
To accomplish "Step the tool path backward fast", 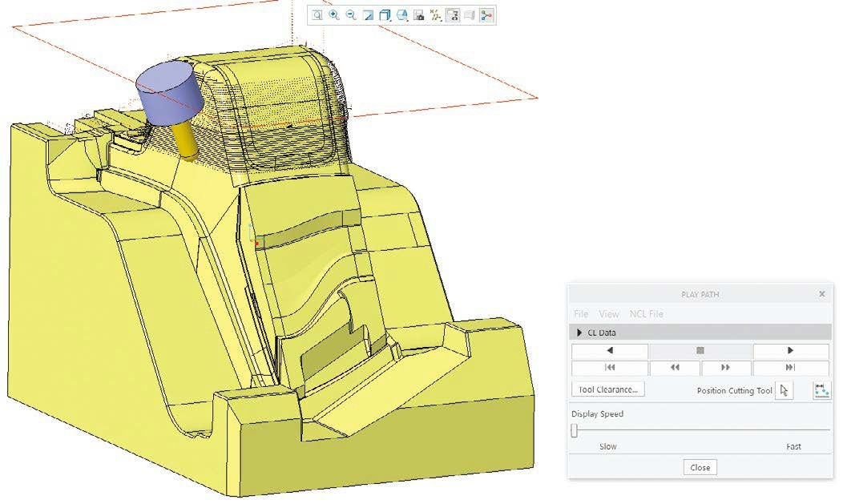I will 675,368.
